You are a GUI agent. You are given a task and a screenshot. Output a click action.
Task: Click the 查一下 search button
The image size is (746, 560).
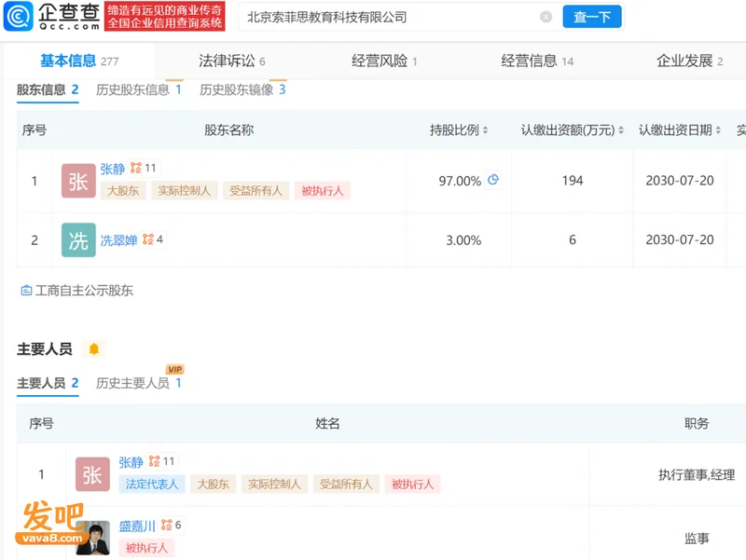[x=592, y=17]
